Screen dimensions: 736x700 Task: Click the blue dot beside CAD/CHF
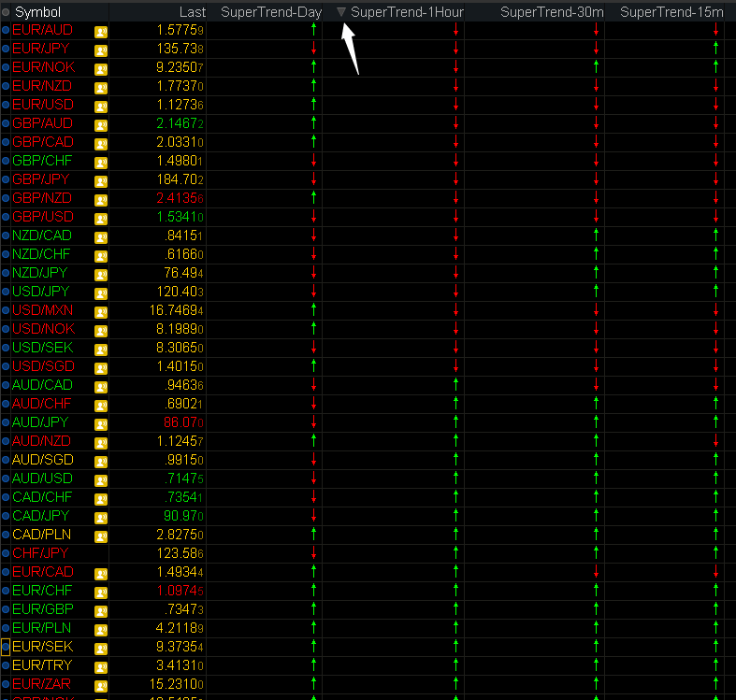click(x=6, y=497)
